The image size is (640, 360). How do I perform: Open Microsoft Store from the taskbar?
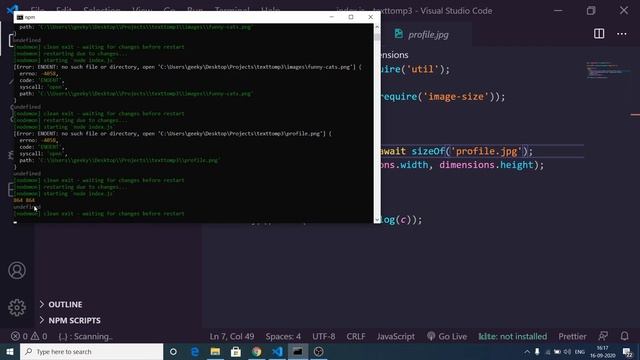tap(236, 351)
